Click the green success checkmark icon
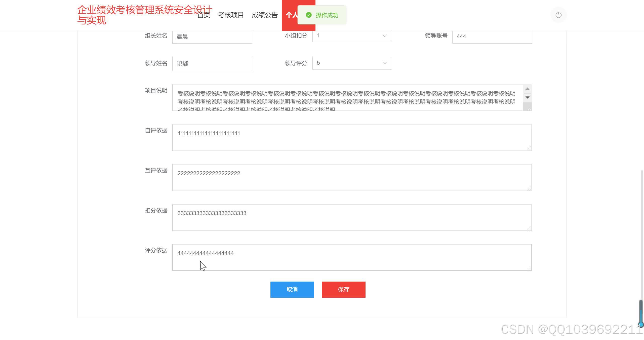The width and height of the screenshot is (644, 340). point(309,15)
